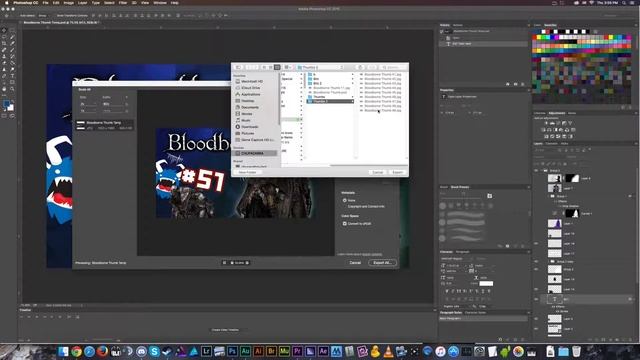The width and height of the screenshot is (640, 360).
Task: Add a Levels adjustment
Action: pyautogui.click(x=552, y=123)
